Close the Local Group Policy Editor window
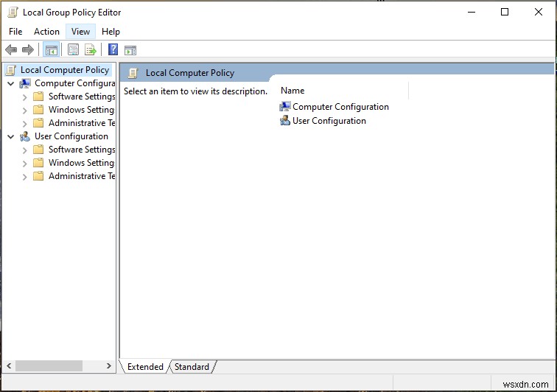 [538, 12]
